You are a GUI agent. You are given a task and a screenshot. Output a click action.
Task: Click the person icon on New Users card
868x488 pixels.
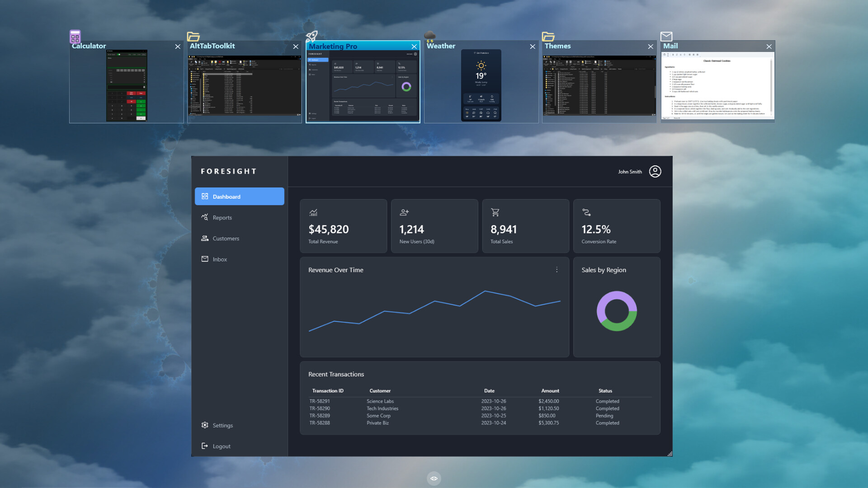tap(404, 212)
